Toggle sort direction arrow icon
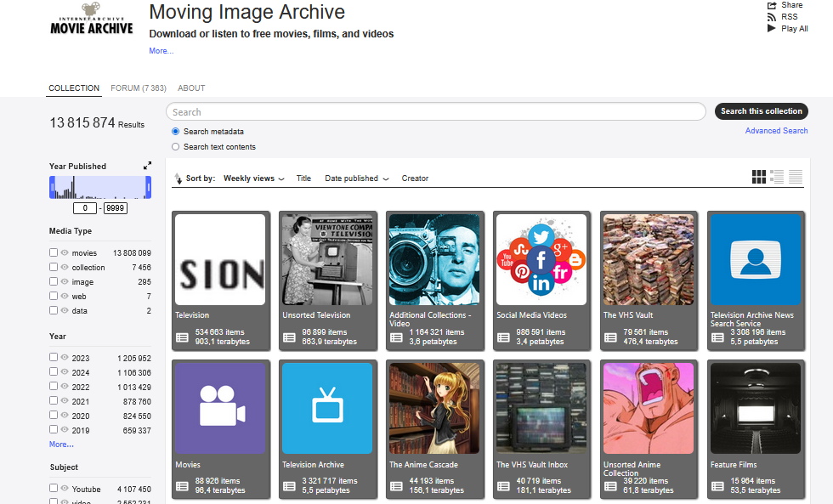Screen dimensions: 833x504 pyautogui.click(x=178, y=178)
